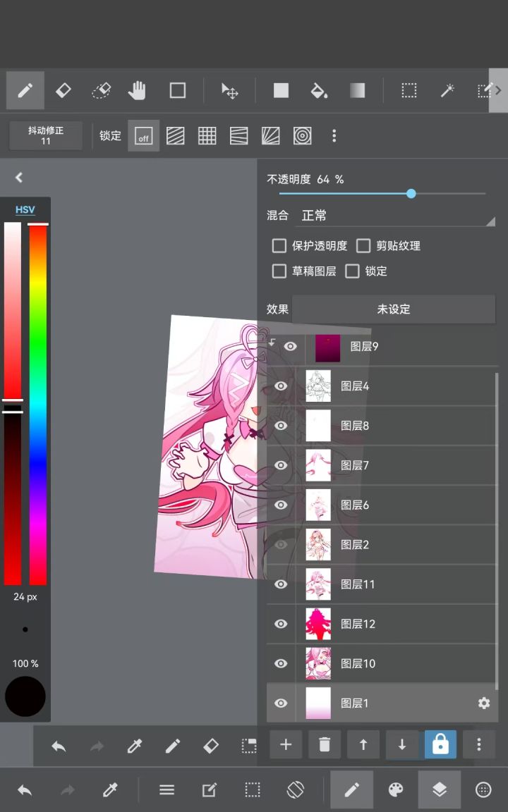Image resolution: width=508 pixels, height=812 pixels.
Task: Open layer options three-dot menu
Action: click(478, 744)
